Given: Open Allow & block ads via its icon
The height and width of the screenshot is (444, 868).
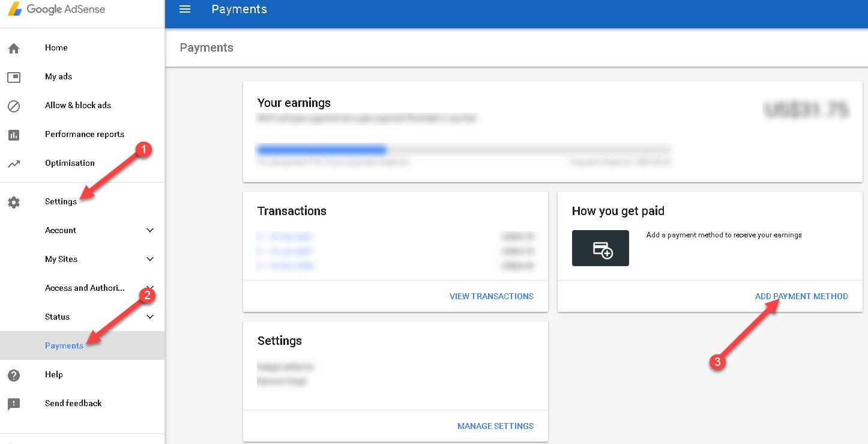Looking at the screenshot, I should click(x=13, y=105).
